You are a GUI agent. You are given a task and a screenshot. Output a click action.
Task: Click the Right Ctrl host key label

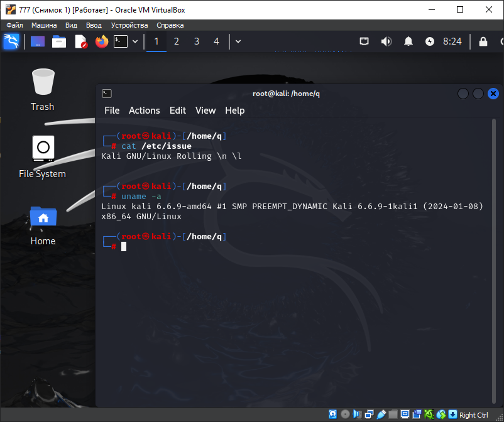click(x=473, y=415)
